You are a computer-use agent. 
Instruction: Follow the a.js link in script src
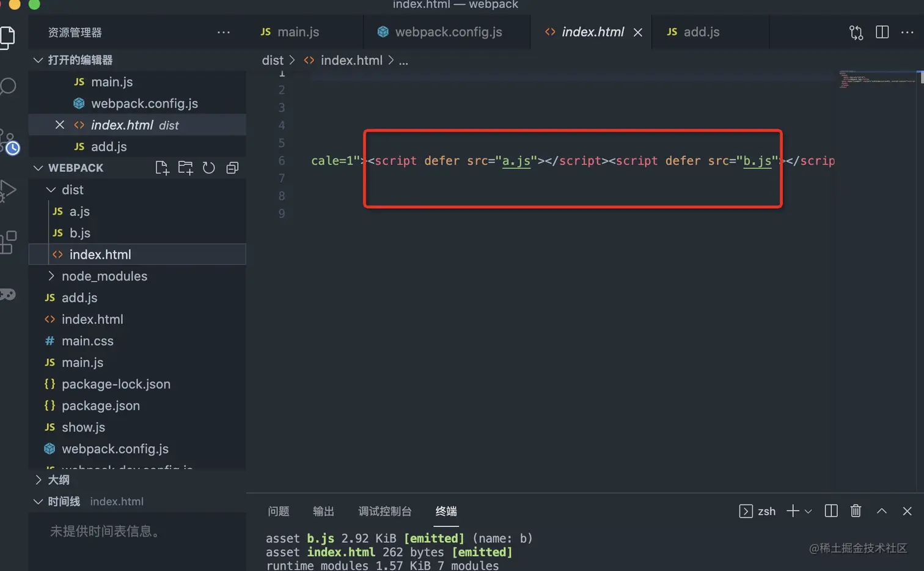pyautogui.click(x=516, y=161)
